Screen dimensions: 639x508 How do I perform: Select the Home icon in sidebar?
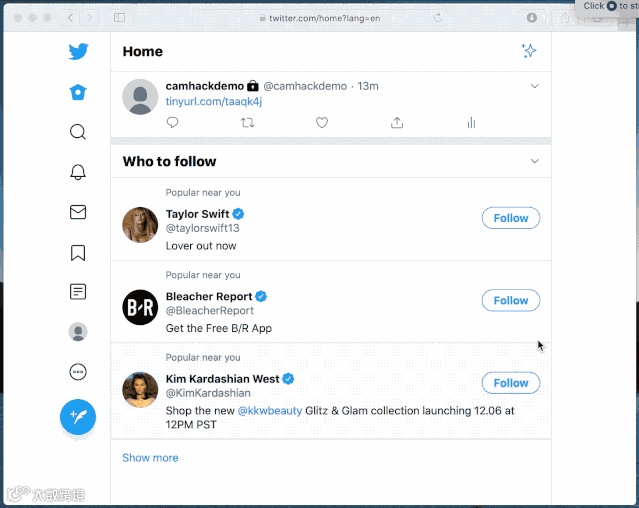(x=78, y=92)
